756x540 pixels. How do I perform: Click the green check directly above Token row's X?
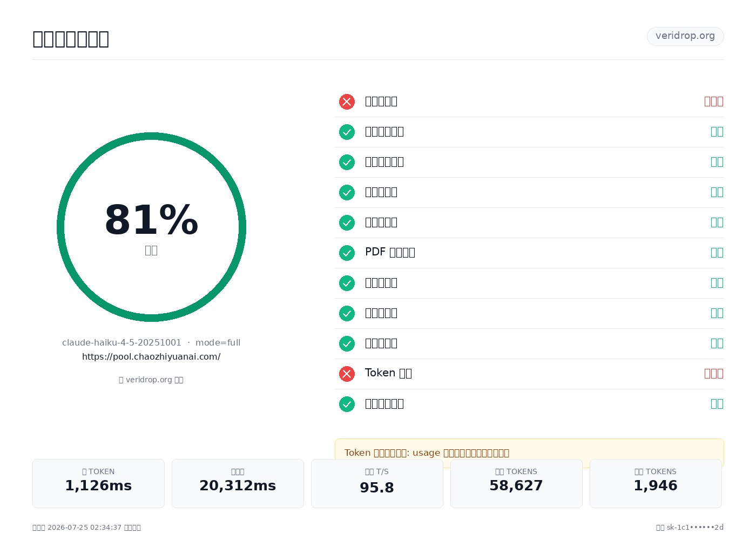(x=347, y=343)
